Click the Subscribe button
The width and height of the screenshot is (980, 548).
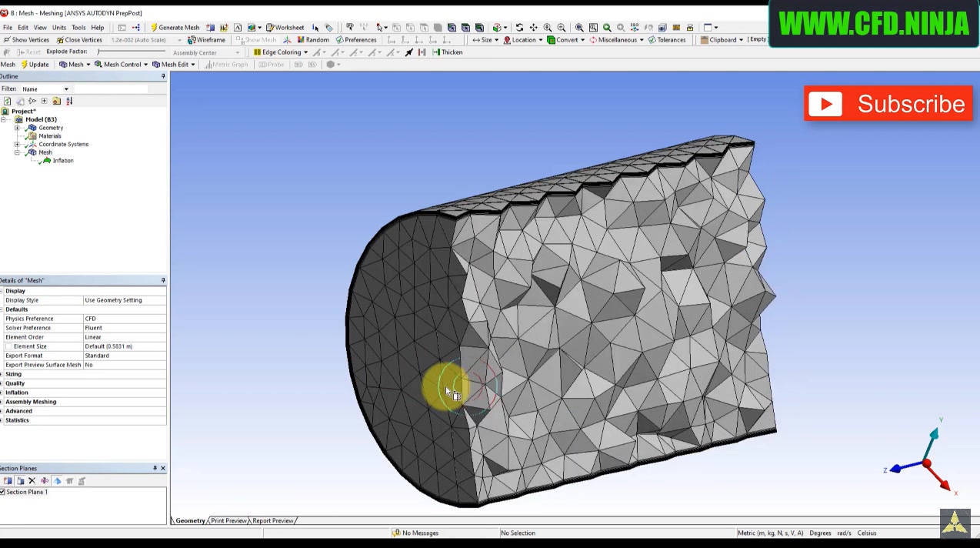coord(888,104)
